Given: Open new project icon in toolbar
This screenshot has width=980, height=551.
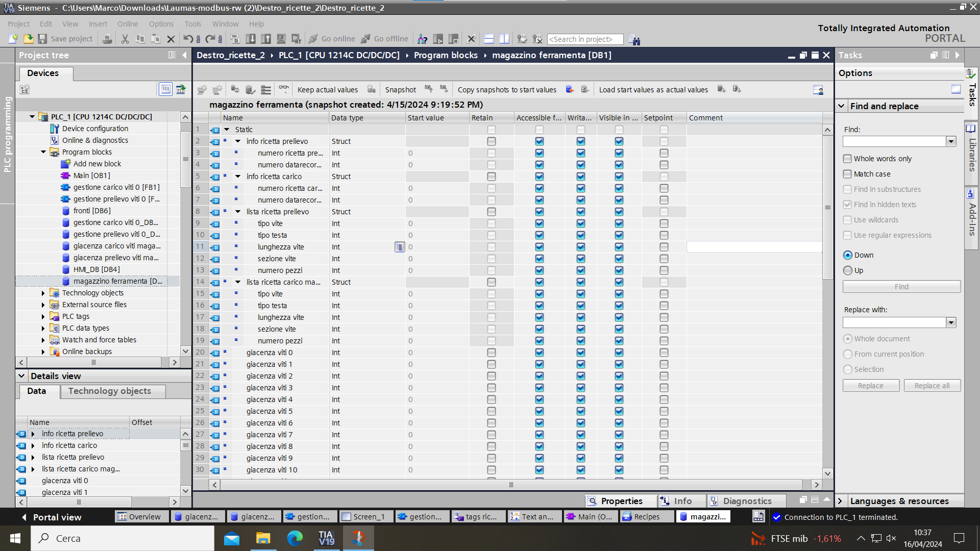Looking at the screenshot, I should 14,39.
